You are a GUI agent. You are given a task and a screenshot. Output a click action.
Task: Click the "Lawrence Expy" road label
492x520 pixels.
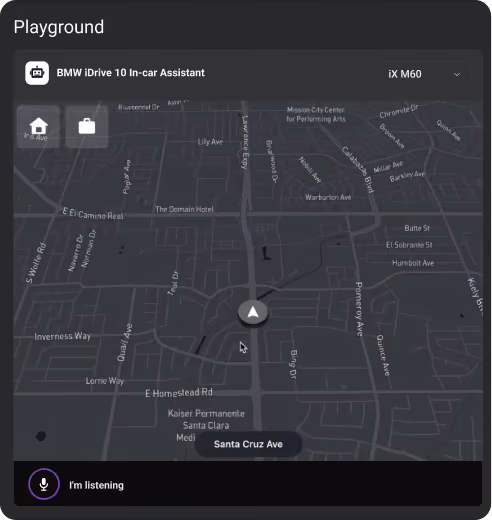(245, 142)
